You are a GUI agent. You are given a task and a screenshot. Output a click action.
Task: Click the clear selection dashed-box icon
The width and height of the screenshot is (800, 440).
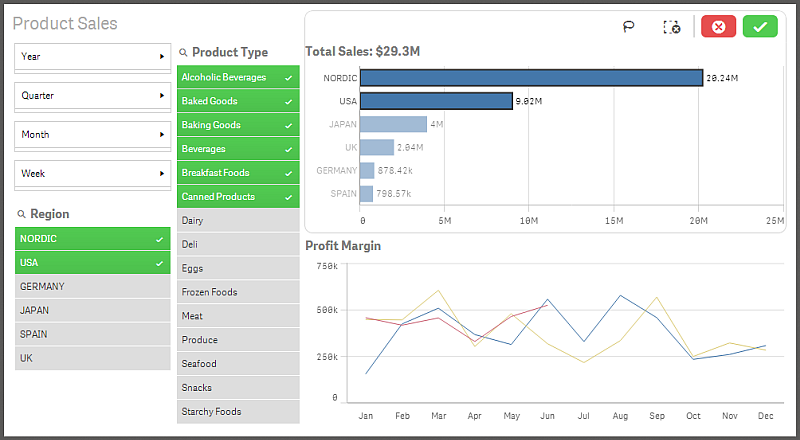[x=672, y=27]
